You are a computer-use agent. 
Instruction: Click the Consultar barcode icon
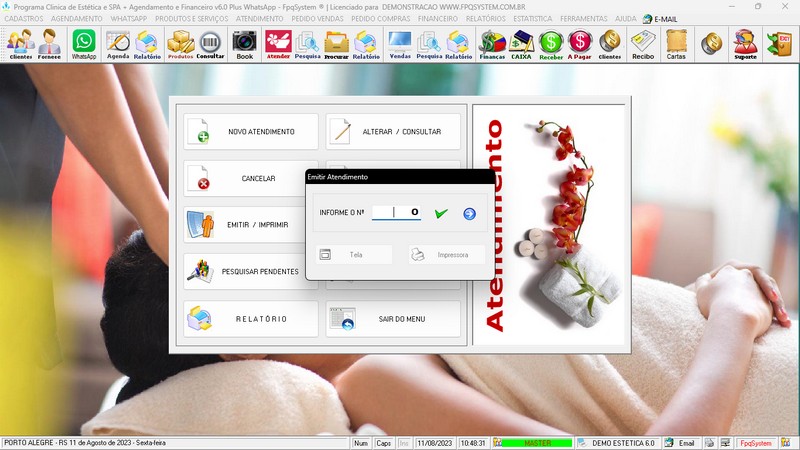pos(210,44)
